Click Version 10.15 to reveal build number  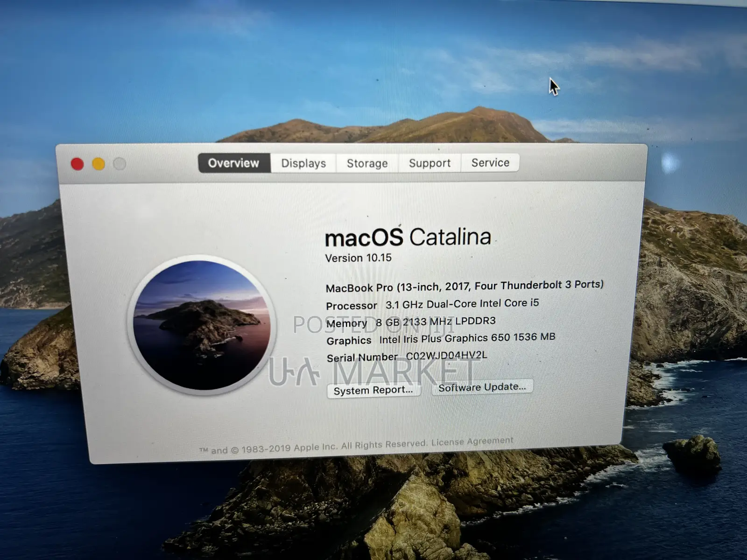pos(358,258)
